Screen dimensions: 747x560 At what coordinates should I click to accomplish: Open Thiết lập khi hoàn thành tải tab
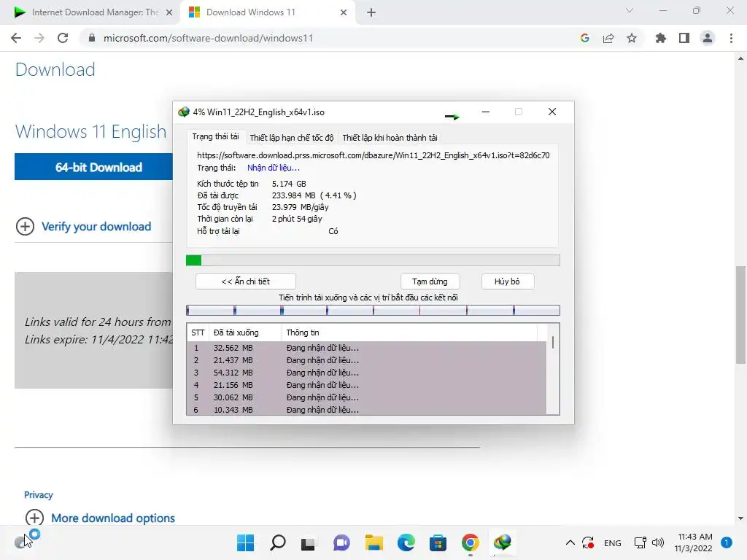[x=390, y=138]
